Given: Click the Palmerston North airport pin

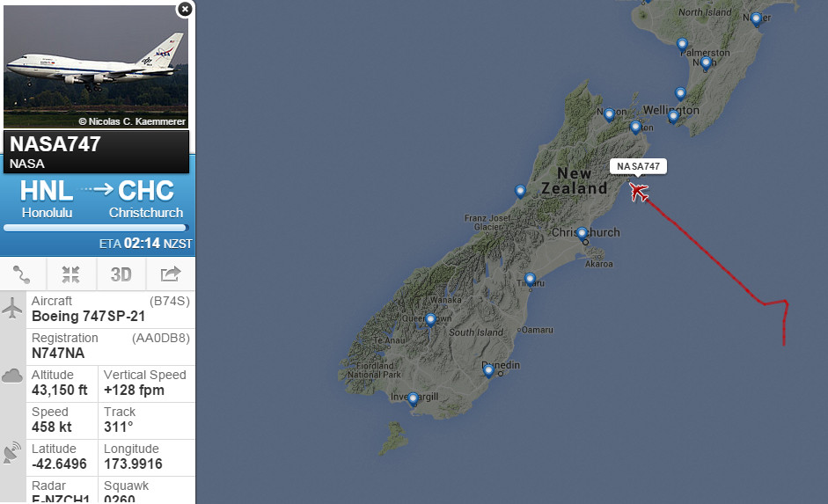Looking at the screenshot, I should pyautogui.click(x=706, y=64).
